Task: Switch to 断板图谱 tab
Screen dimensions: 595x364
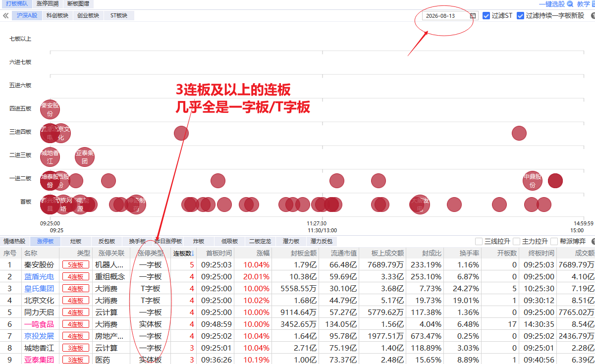Action: 78,3
